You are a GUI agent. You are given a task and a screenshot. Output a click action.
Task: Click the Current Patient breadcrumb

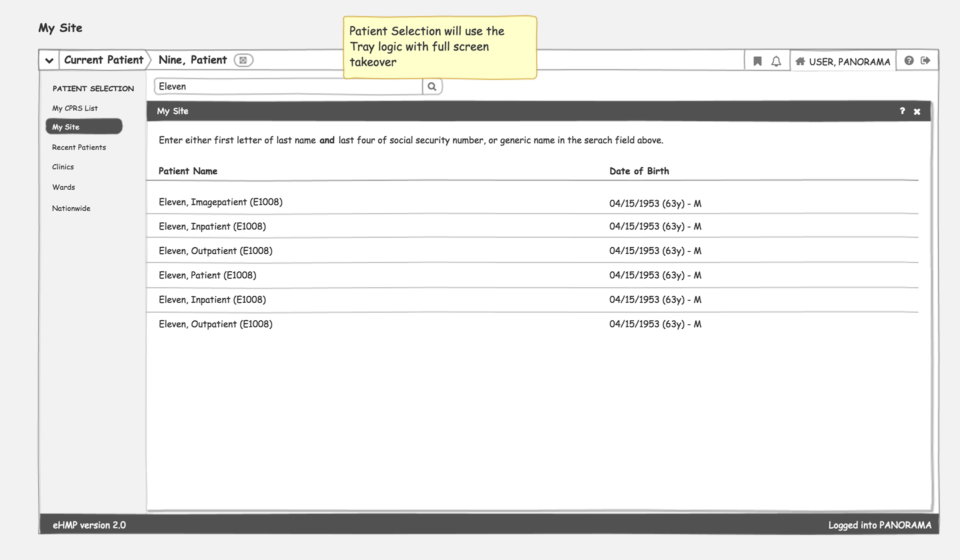[103, 60]
